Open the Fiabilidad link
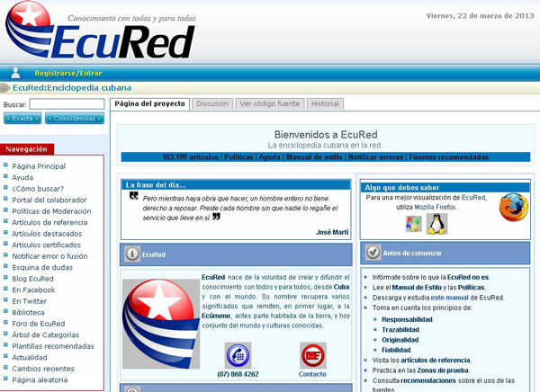The image size is (540, 392). [x=396, y=350]
